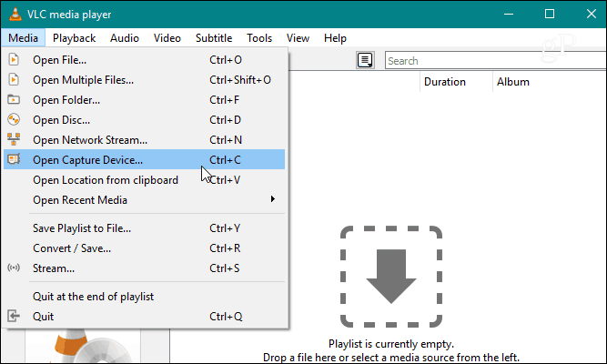Click the Open Folder icon
The image size is (607, 364).
tap(14, 99)
